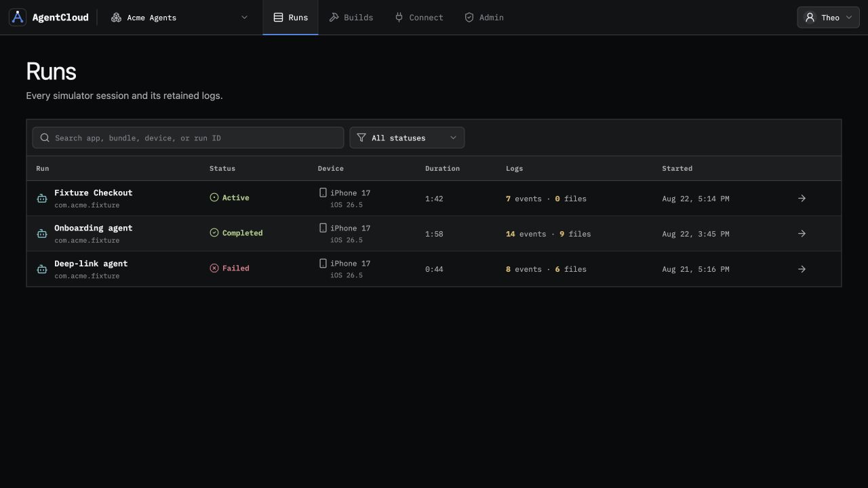Click the robot icon for Fixture Checkout
This screenshot has height=488, width=868.
pos(42,199)
